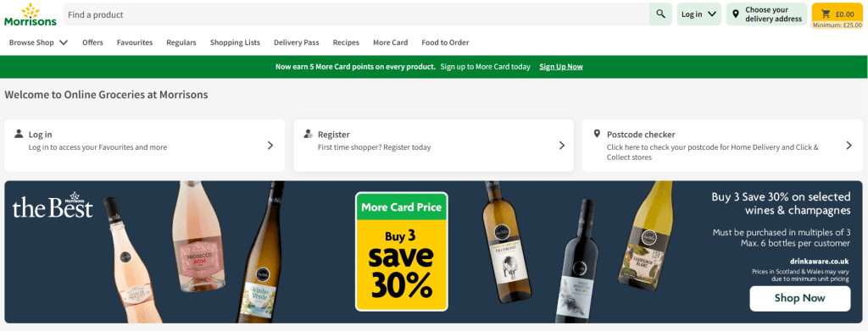Click the magnifying glass search icon
Viewport: 868px width, 331px height.
(x=660, y=14)
